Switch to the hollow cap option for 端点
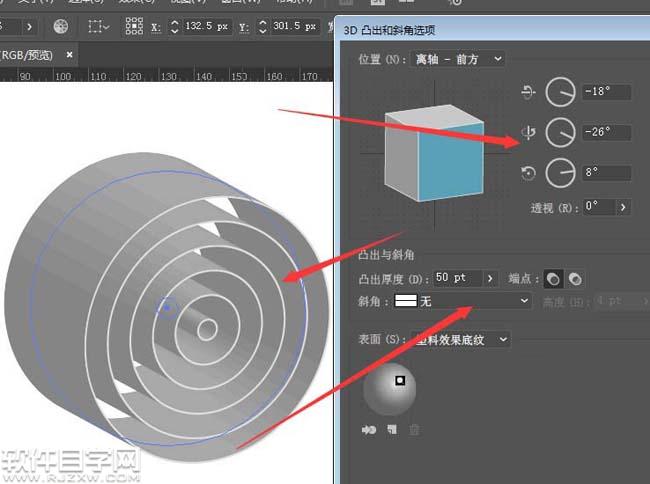The height and width of the screenshot is (484, 650). pos(575,278)
